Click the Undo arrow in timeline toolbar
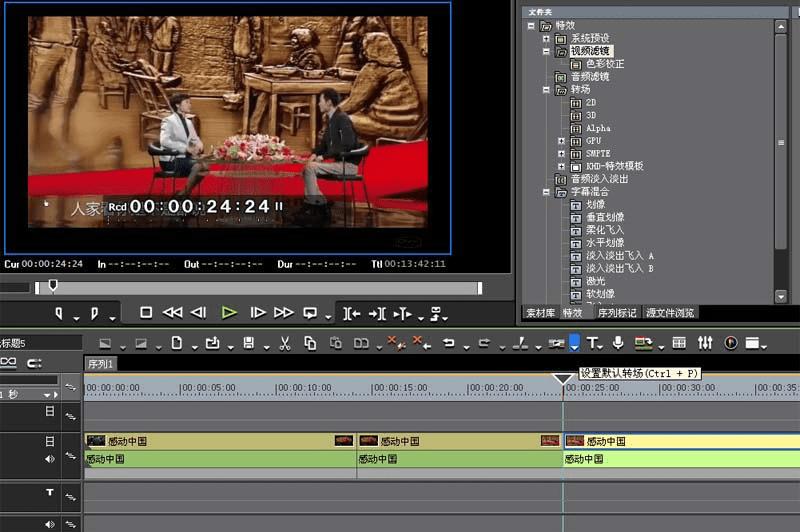Screen dimensions: 800x532 (x=449, y=343)
